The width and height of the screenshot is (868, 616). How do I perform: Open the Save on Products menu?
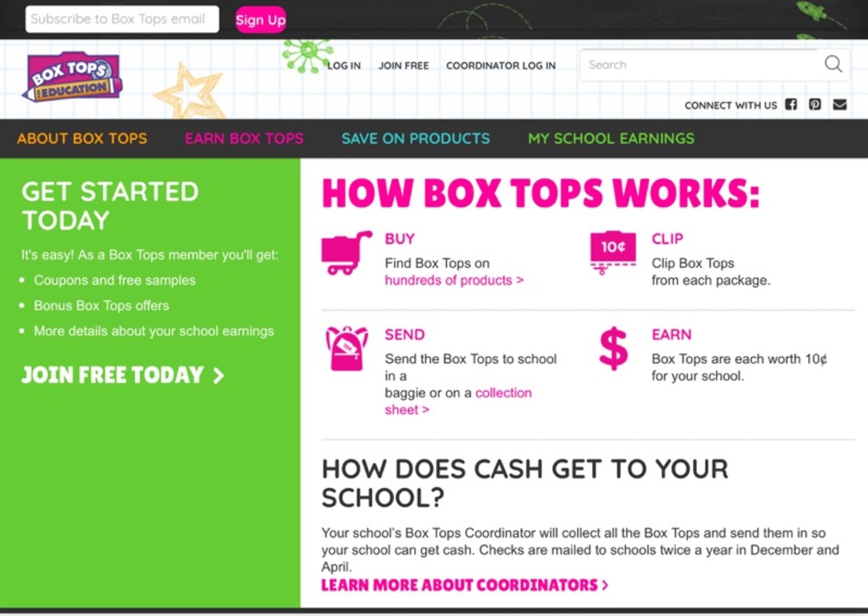click(x=416, y=139)
